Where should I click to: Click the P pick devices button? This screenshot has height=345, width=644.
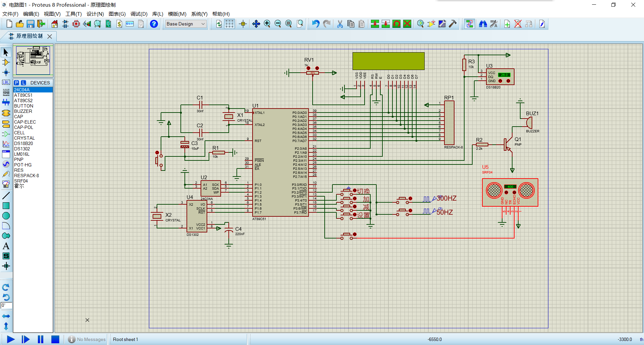(x=16, y=83)
